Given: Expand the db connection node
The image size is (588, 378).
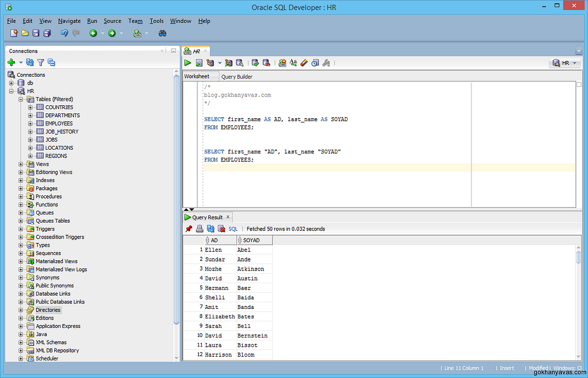Looking at the screenshot, I should pyautogui.click(x=11, y=83).
